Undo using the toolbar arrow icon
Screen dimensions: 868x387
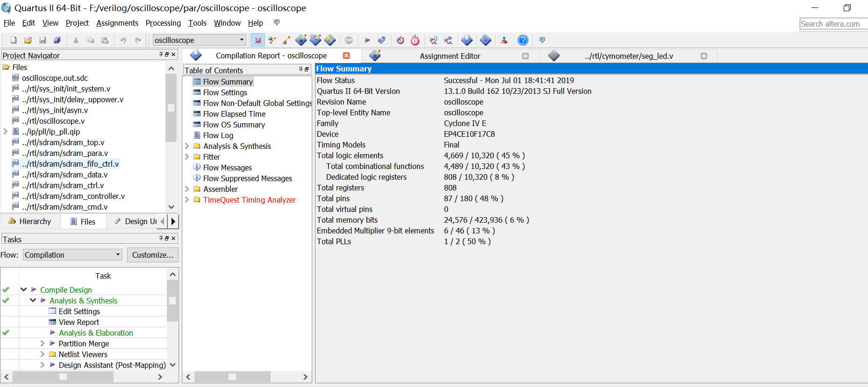pos(123,40)
